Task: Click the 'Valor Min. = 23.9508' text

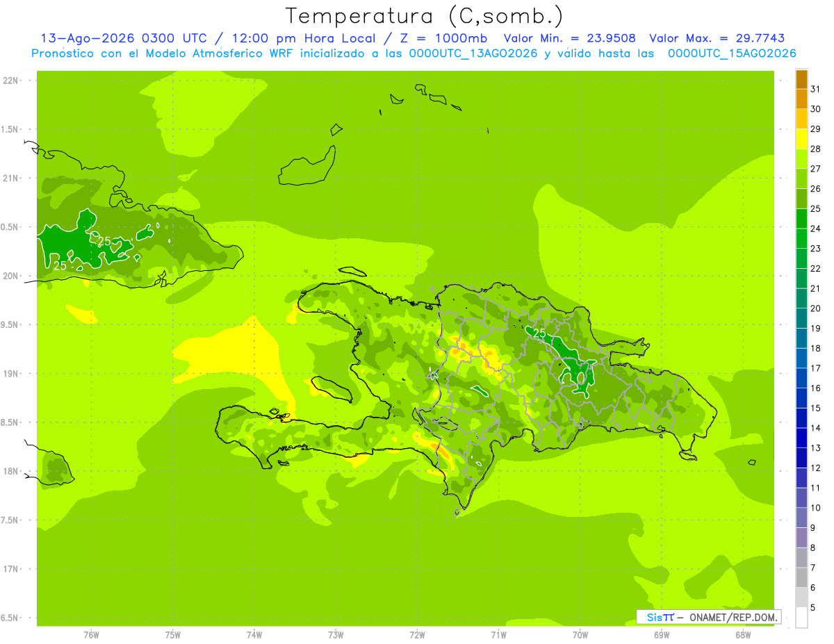Action: [569, 39]
